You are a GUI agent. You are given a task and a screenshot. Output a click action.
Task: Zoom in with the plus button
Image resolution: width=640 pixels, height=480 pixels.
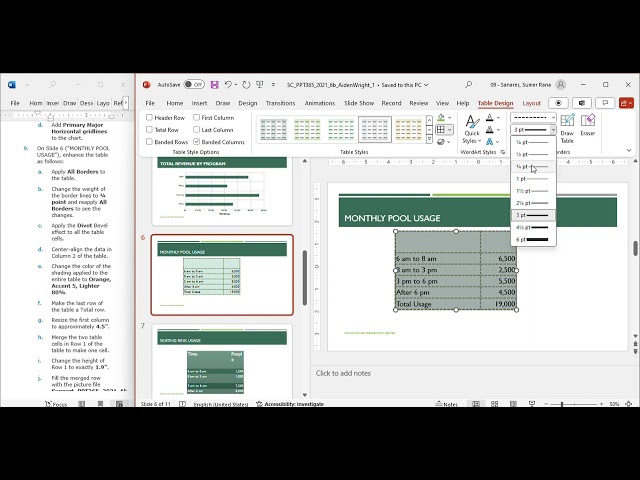601,404
